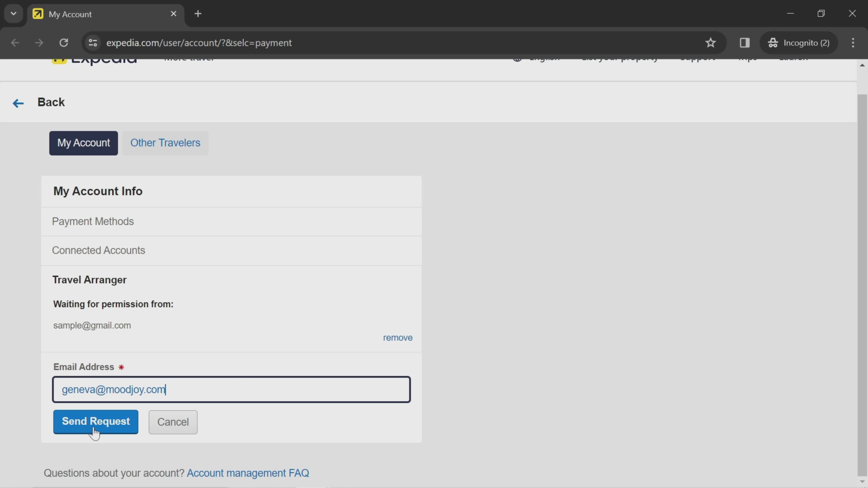Open the Account management FAQ link
868x488 pixels.
pyautogui.click(x=248, y=472)
